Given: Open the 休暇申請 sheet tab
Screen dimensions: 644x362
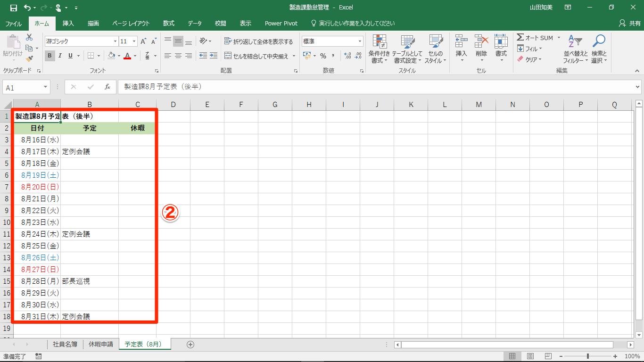Looking at the screenshot, I should tap(101, 344).
